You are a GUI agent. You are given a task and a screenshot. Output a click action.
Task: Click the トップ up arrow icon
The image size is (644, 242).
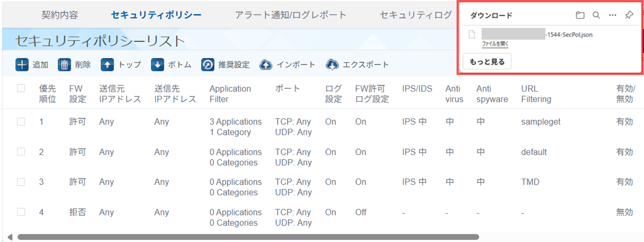107,65
